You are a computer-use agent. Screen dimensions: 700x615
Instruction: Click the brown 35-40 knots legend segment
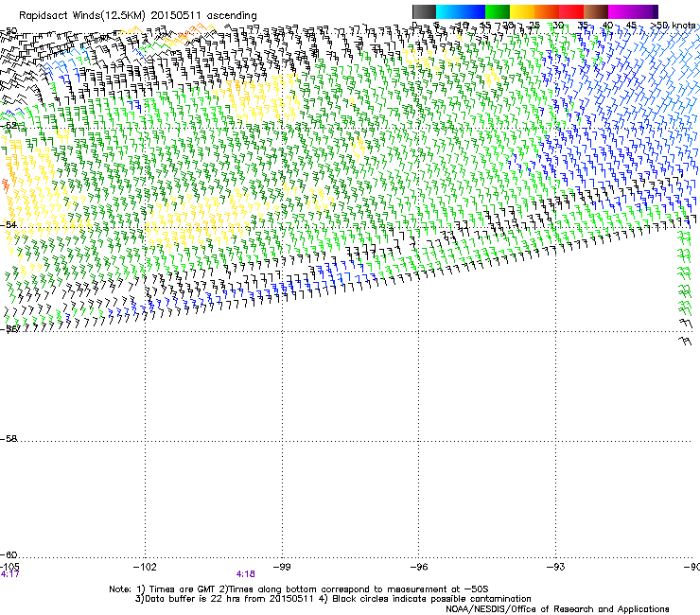tap(596, 11)
